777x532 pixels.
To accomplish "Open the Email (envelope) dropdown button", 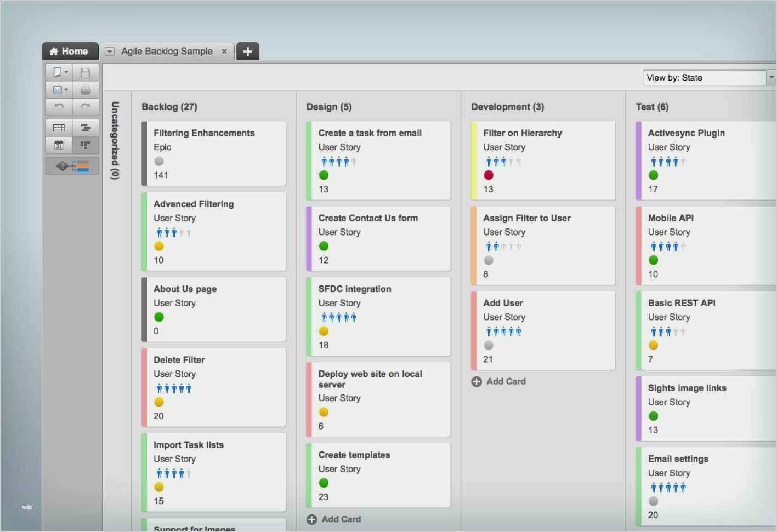I will (59, 89).
